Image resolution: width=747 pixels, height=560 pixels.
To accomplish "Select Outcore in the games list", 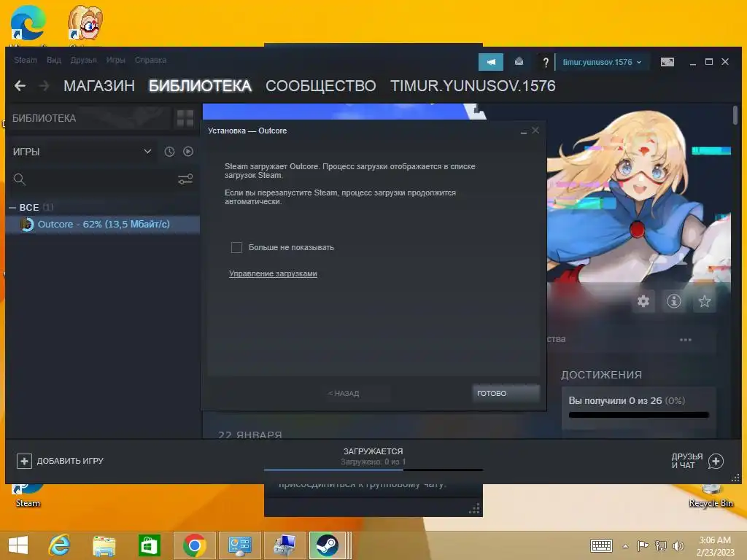I will 104,225.
